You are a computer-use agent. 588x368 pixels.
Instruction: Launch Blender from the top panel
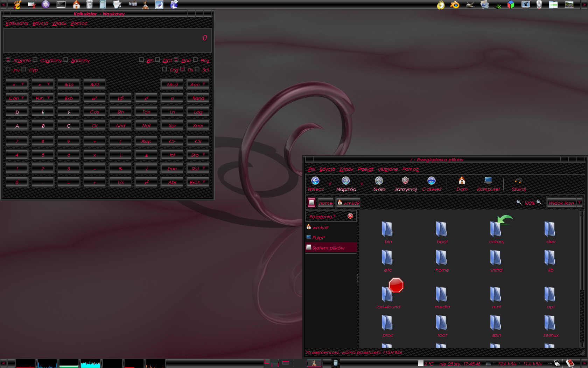[455, 5]
